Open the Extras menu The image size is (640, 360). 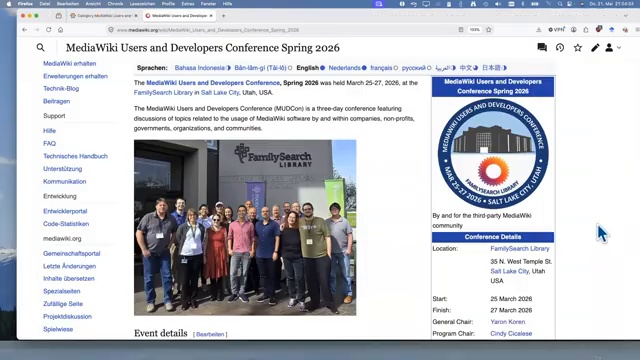188,4
